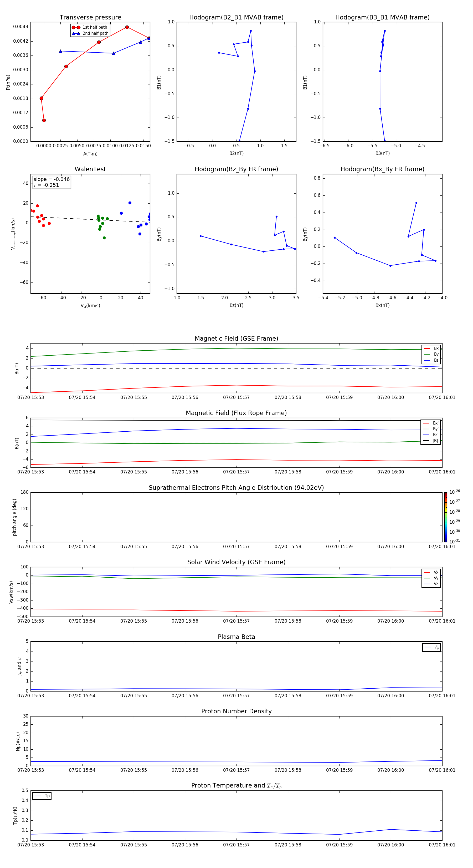Select the Vx entry in the velocity legend
The height and width of the screenshot is (868, 473).
(x=431, y=572)
